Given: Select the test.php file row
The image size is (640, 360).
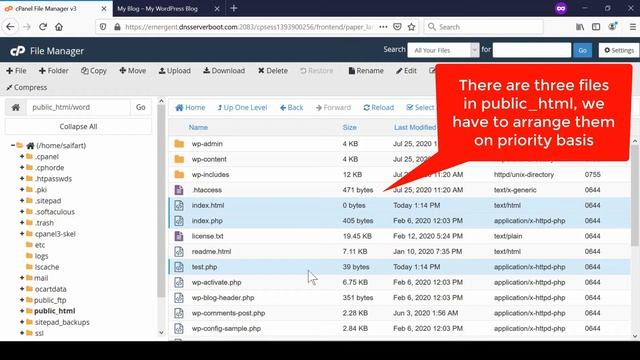Looking at the screenshot, I should pos(400,267).
